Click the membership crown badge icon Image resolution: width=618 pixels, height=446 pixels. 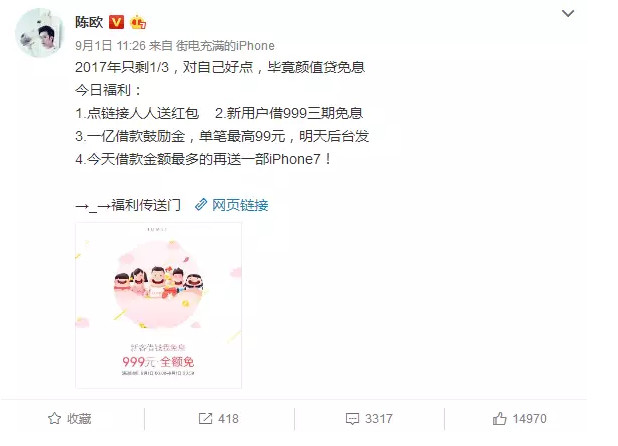pos(138,22)
